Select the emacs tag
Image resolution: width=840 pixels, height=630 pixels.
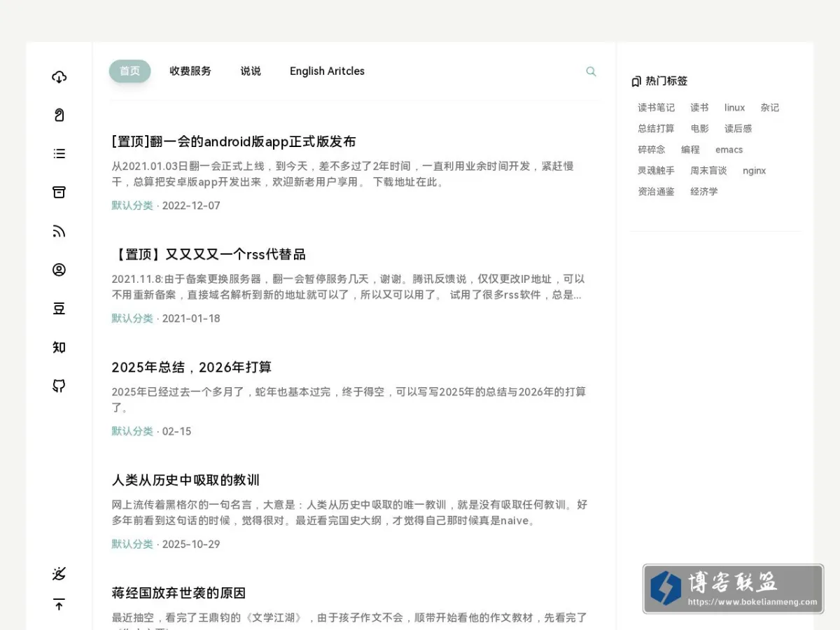pos(729,150)
